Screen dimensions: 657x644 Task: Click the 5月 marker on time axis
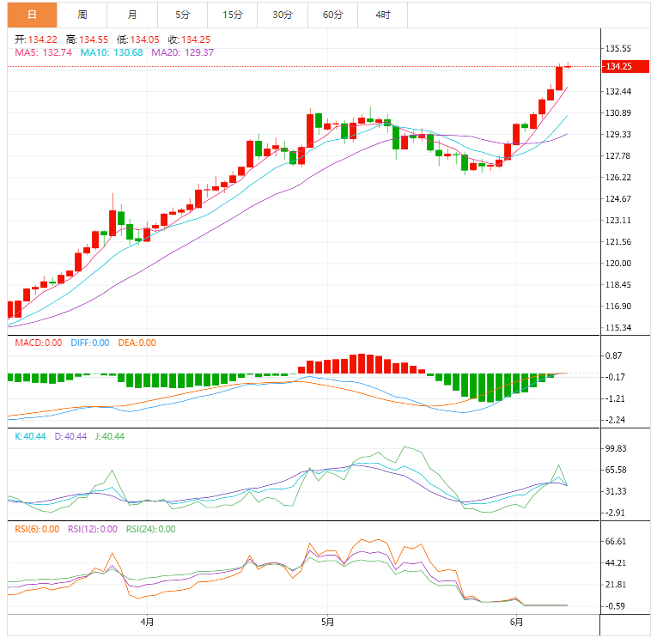tap(327, 622)
